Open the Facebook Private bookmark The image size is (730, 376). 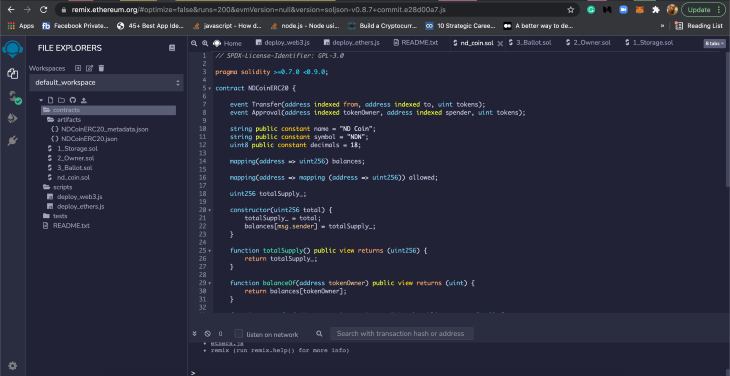pyautogui.click(x=75, y=26)
